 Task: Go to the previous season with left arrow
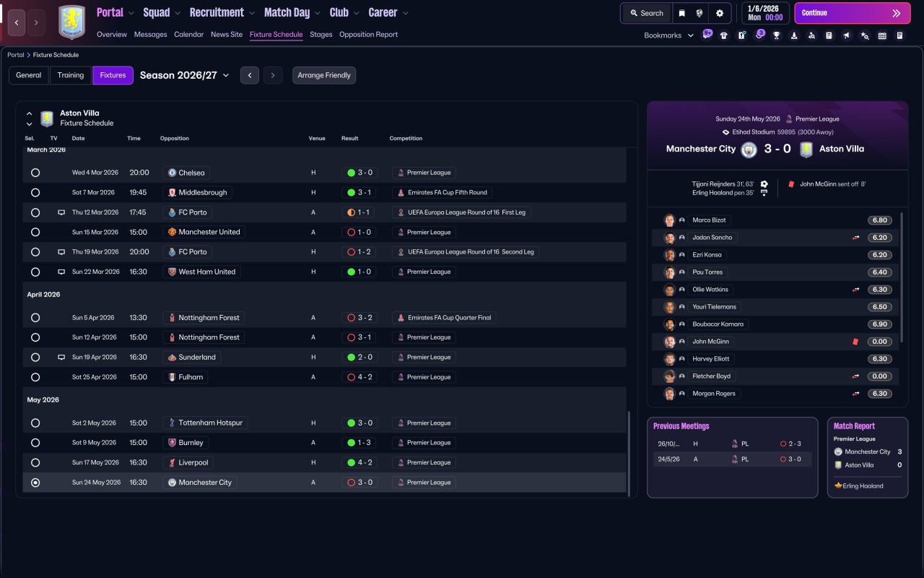pos(250,75)
